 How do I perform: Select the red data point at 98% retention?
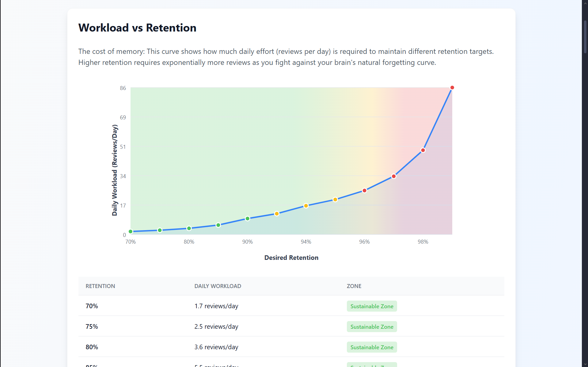coord(423,150)
